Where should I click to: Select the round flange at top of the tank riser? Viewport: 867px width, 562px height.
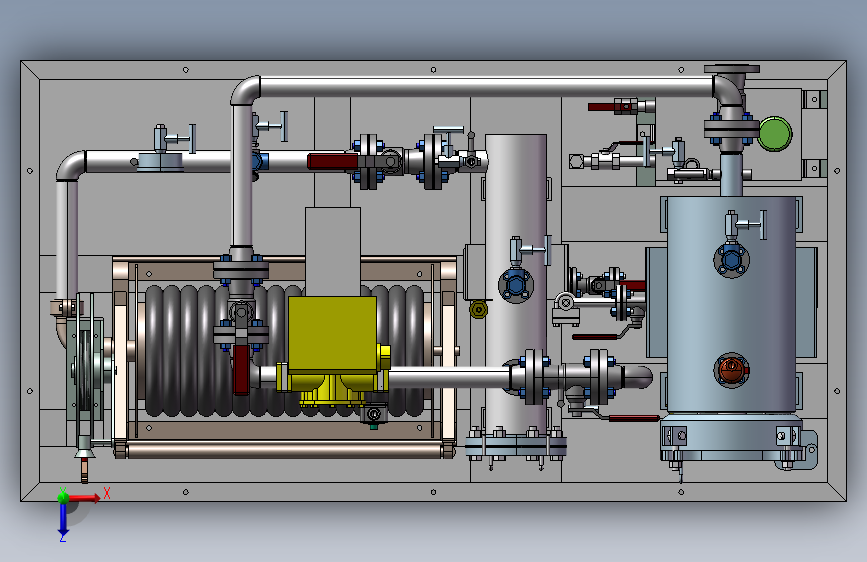click(732, 70)
